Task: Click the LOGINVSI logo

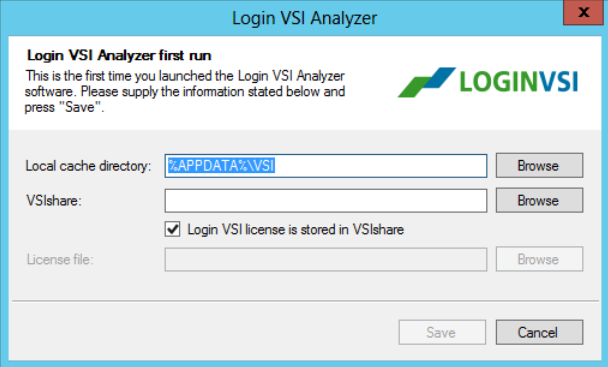Action: pyautogui.click(x=488, y=82)
